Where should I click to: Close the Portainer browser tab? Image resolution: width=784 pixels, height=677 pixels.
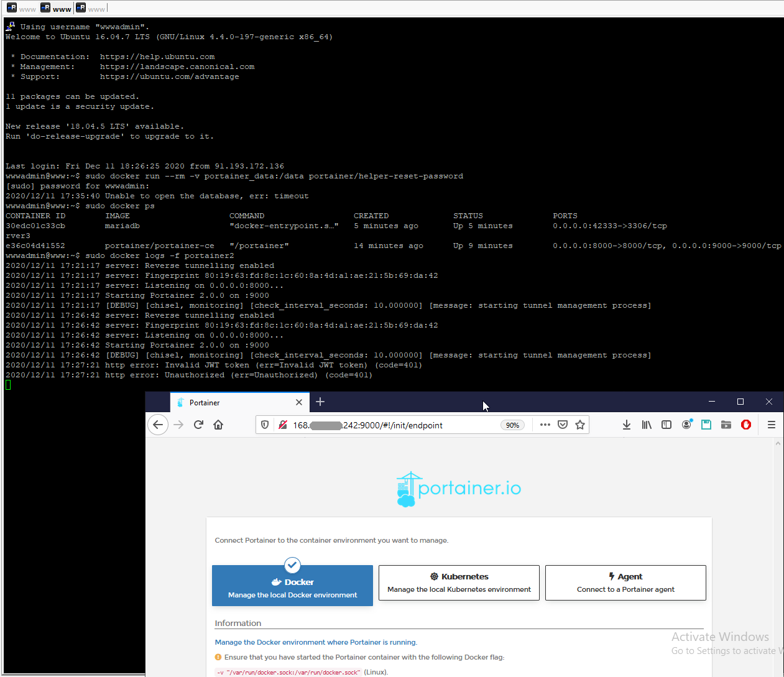[299, 402]
